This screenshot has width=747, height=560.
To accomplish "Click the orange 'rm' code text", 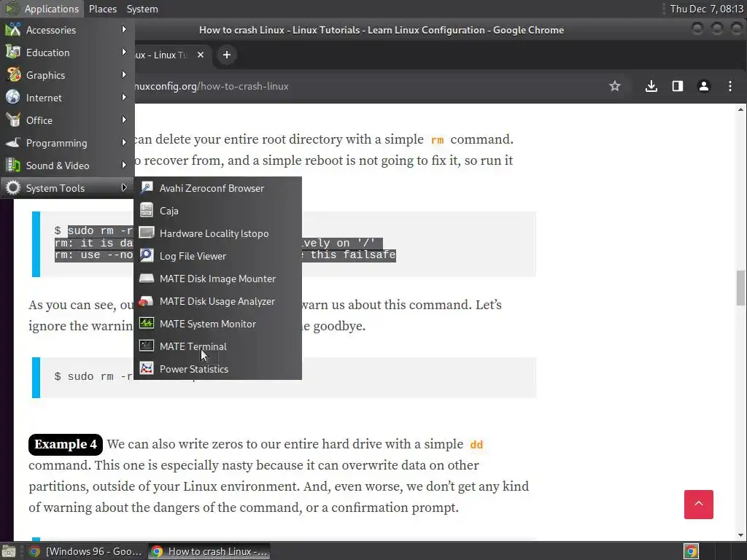I will 438,140.
